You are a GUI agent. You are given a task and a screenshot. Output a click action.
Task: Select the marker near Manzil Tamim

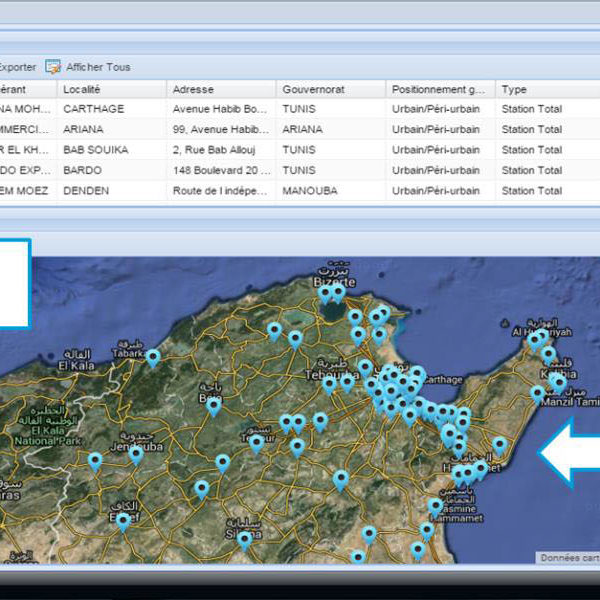(x=538, y=393)
